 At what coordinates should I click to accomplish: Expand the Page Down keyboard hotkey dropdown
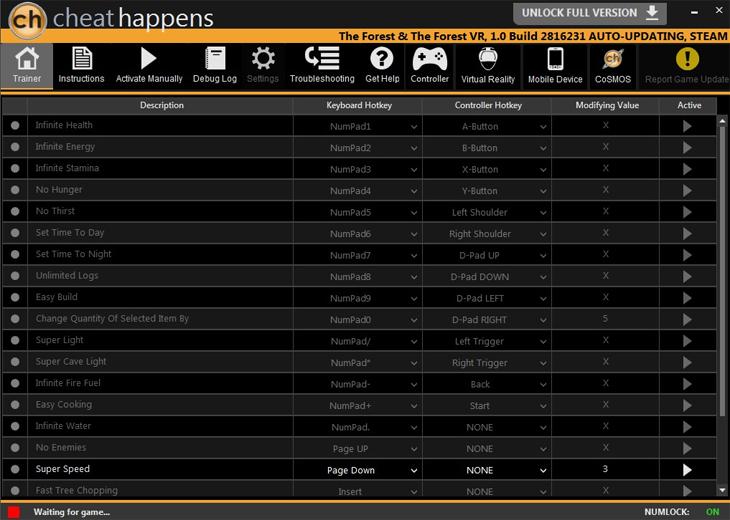coord(413,470)
